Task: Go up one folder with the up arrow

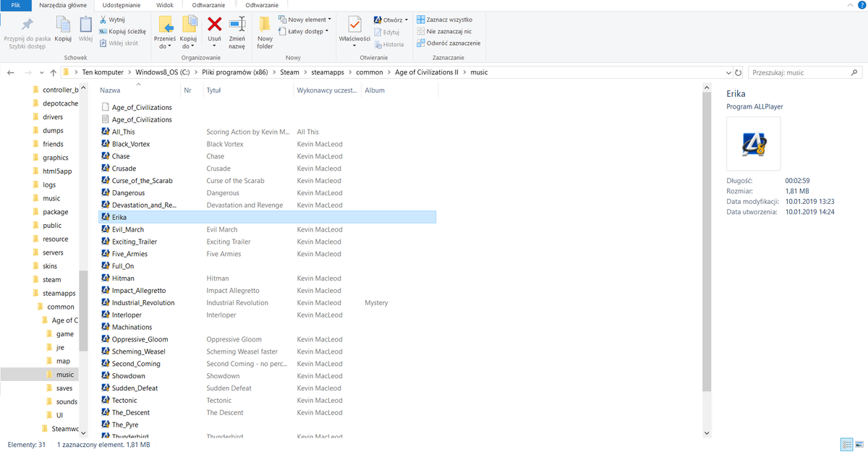Action: 54,72
